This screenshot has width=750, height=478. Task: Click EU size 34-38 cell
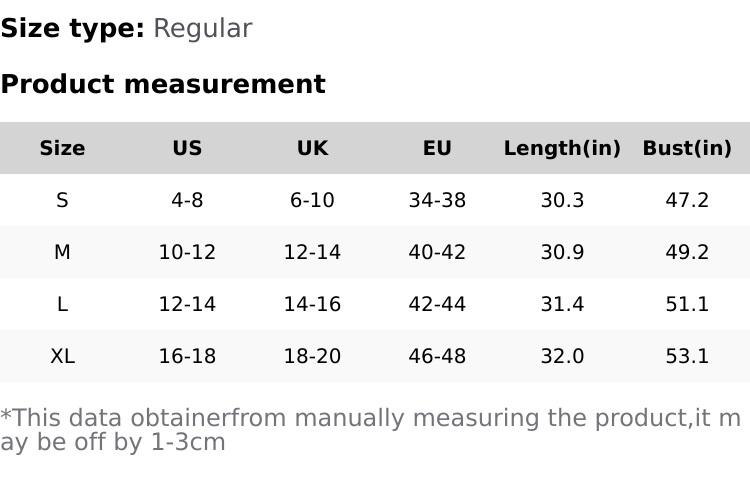coord(437,200)
